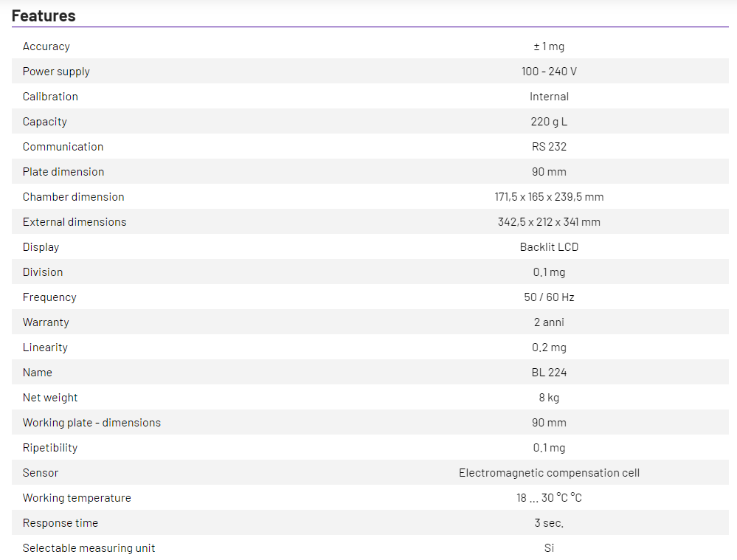The image size is (737, 560).
Task: Select the Net weight value 8 kg
Action: (549, 398)
